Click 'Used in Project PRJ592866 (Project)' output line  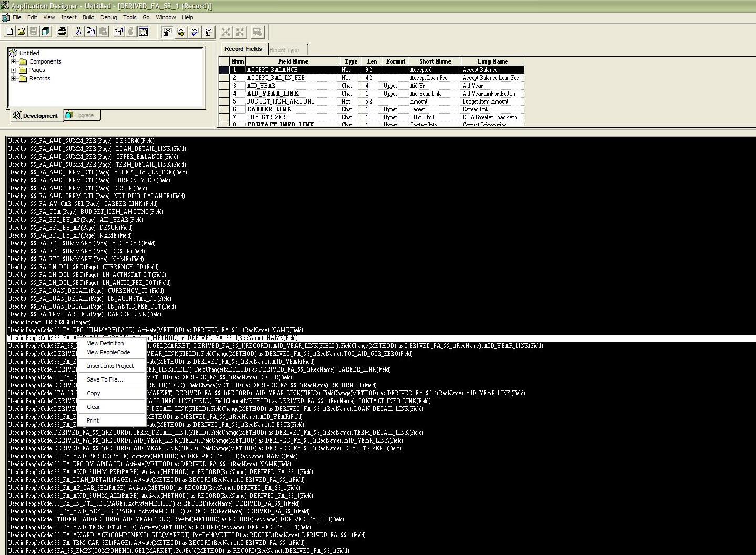49,322
